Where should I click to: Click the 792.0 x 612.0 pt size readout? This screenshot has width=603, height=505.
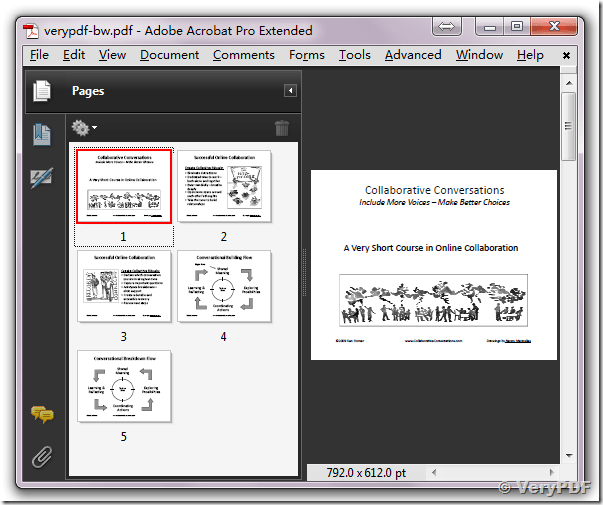pyautogui.click(x=366, y=472)
